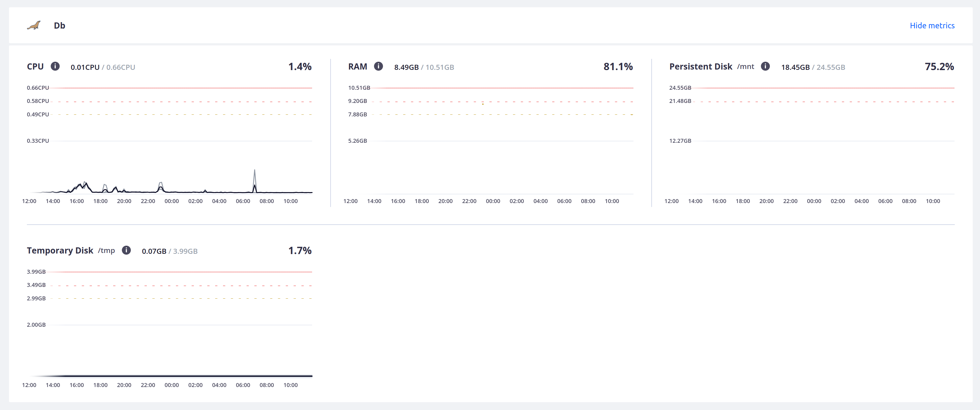Click the 21.48GB disk threshold label
The height and width of the screenshot is (410, 980).
click(x=680, y=101)
